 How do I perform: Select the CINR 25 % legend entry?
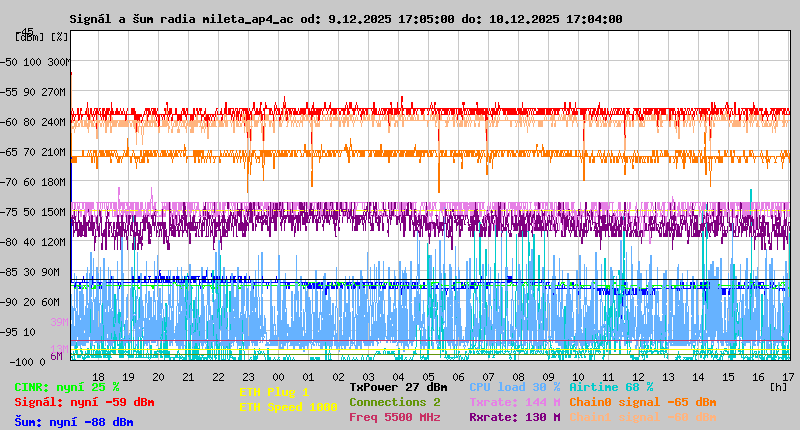(67, 387)
